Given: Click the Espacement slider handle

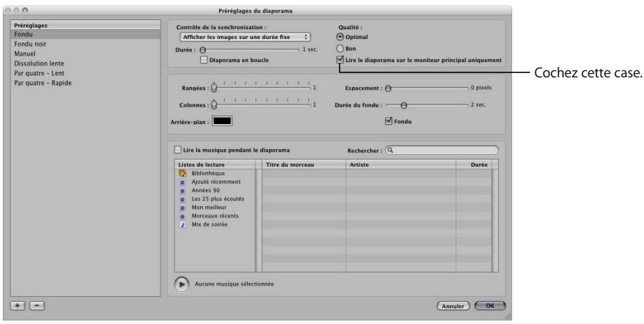Looking at the screenshot, I should click(388, 88).
